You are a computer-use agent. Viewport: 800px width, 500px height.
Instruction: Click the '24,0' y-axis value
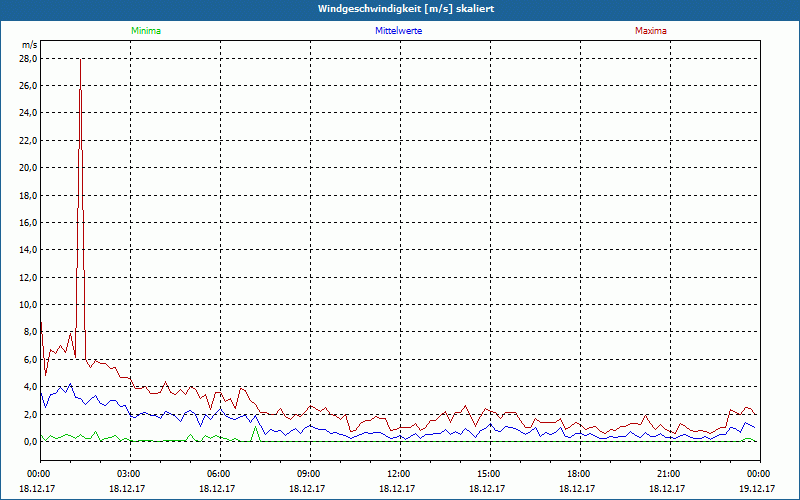pyautogui.click(x=29, y=113)
